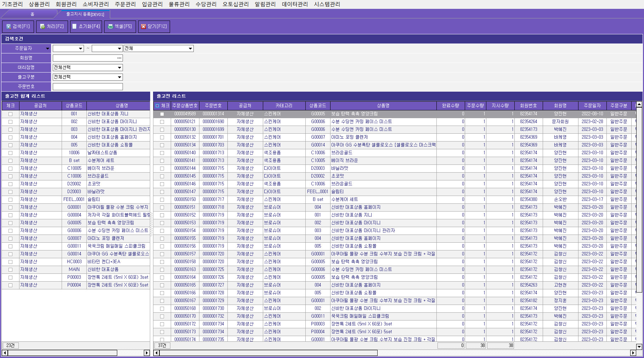
Task: Select left list product 날짜테스트상품
Action: coord(118,153)
